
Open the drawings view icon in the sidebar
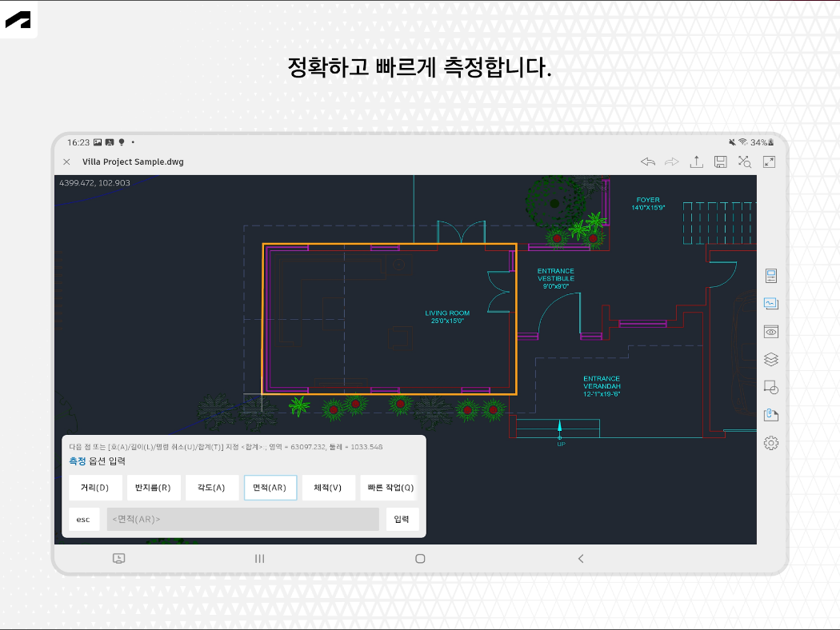770,303
